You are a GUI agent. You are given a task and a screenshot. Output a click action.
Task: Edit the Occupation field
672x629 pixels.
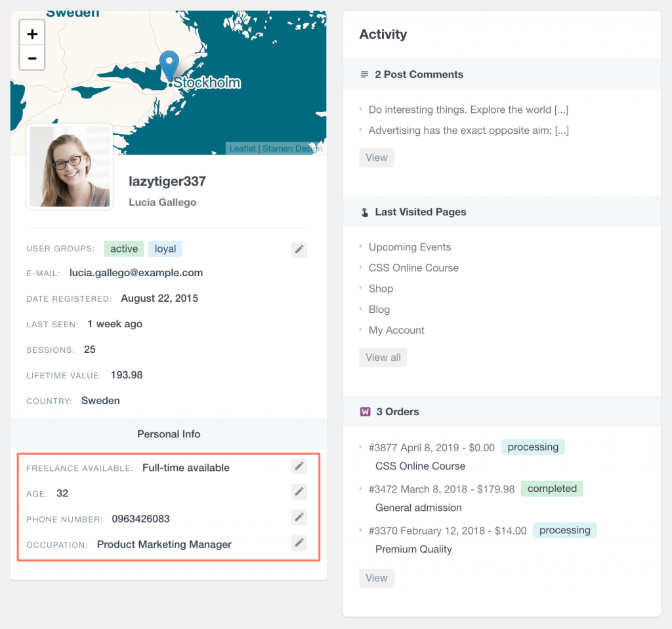pyautogui.click(x=299, y=542)
